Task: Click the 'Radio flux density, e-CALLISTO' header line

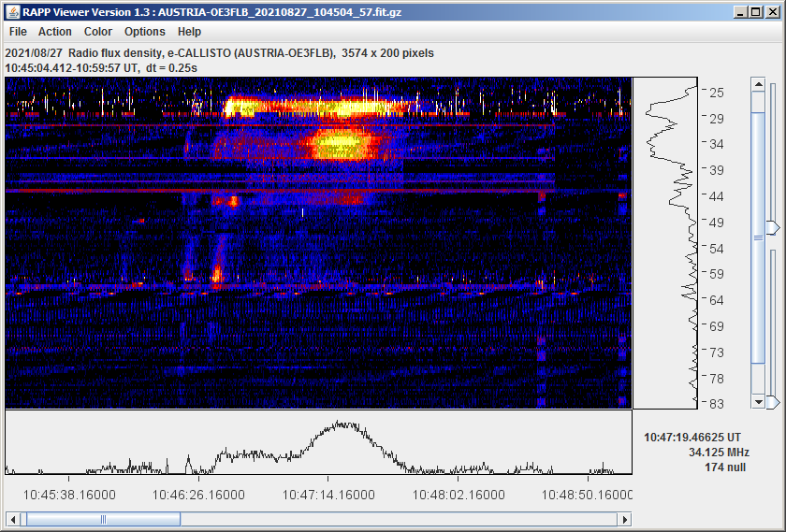Action: pyautogui.click(x=220, y=53)
